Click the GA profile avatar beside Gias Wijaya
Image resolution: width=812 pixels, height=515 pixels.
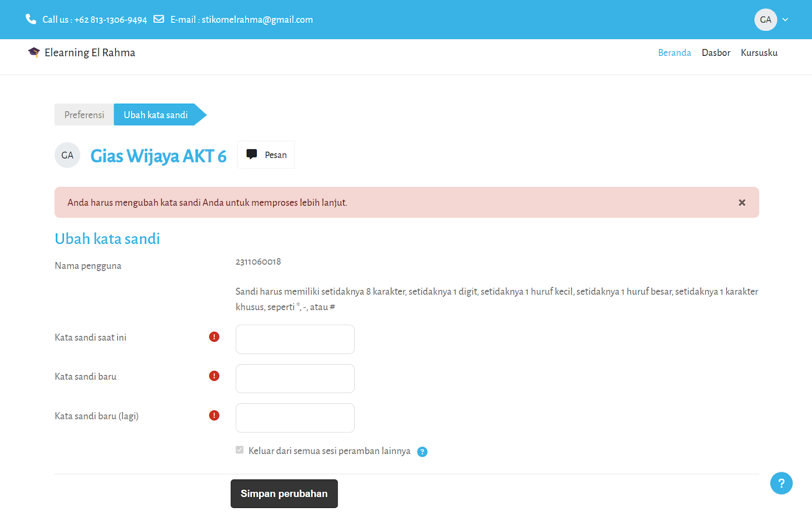click(x=67, y=155)
